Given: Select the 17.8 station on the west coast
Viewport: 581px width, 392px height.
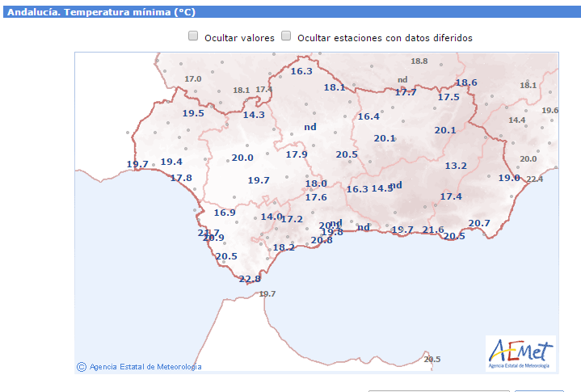Looking at the screenshot, I should coord(181,178).
